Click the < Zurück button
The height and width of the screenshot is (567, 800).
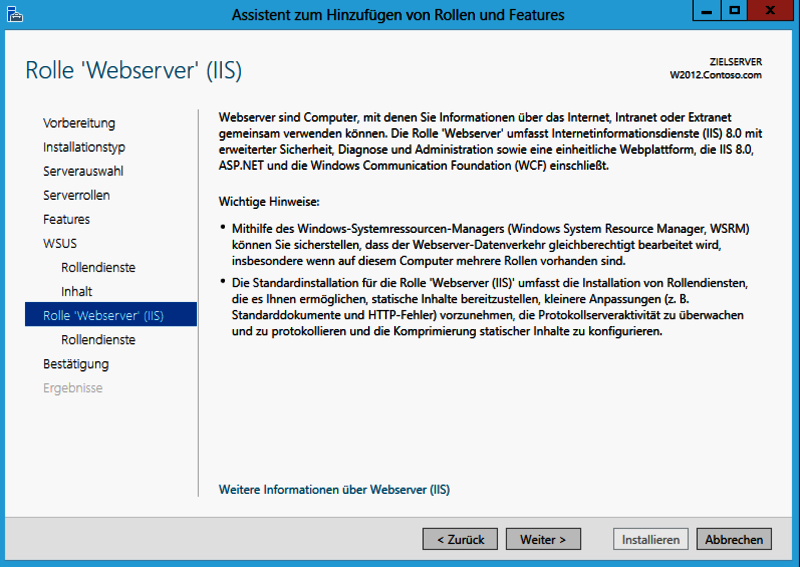460,539
